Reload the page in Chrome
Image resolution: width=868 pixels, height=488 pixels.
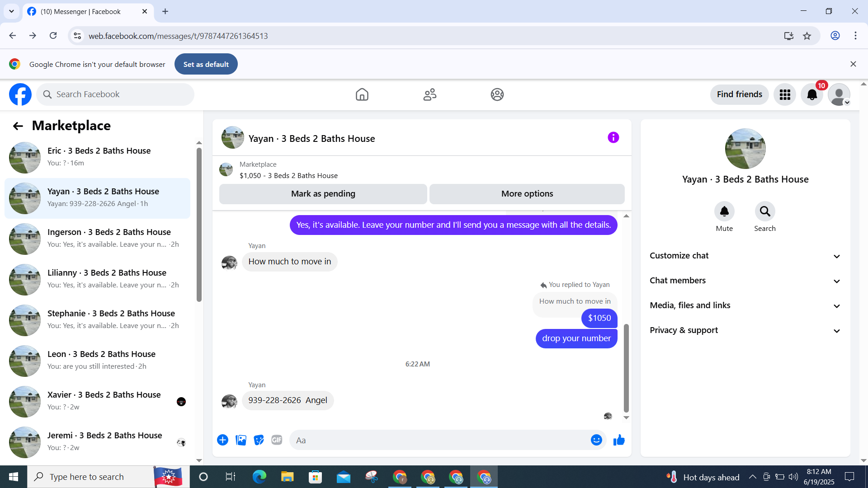pos(53,36)
